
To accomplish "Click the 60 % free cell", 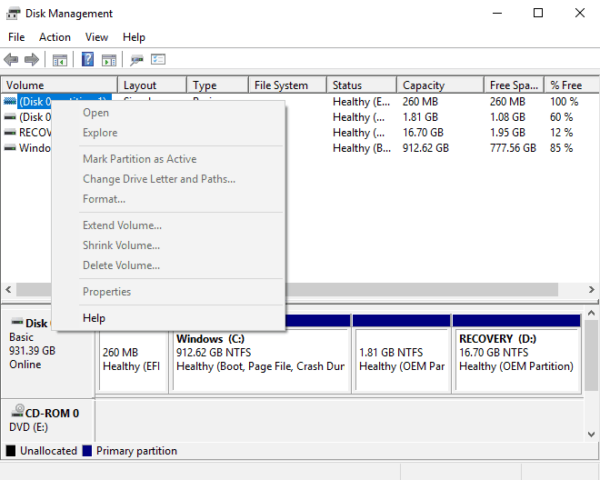I will [561, 117].
